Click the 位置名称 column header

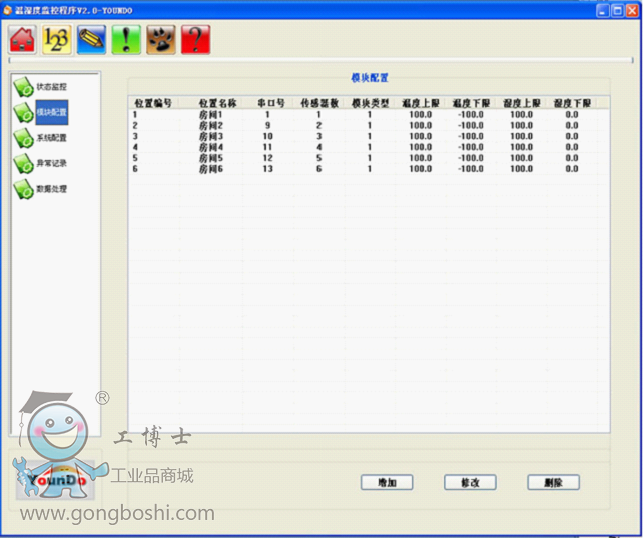[x=217, y=103]
